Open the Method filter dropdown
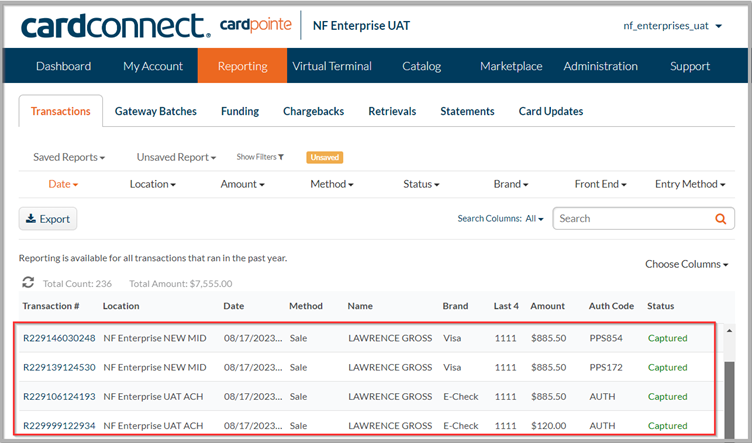This screenshot has height=443, width=752. click(x=332, y=184)
